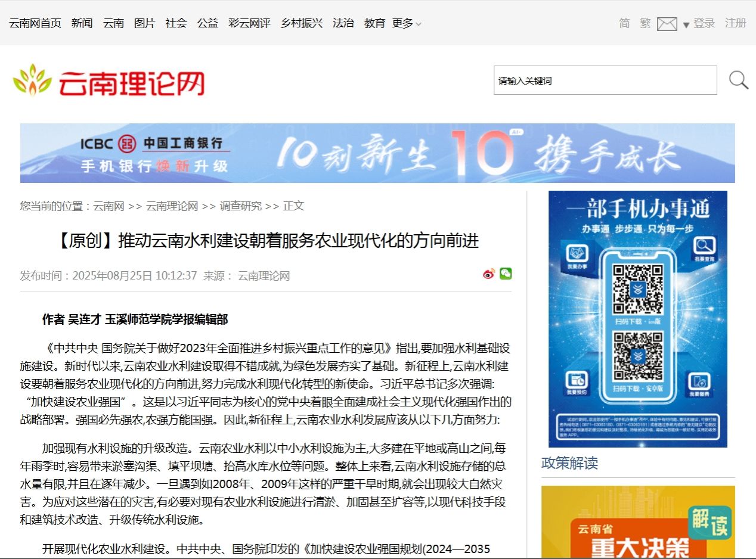Expand the 更多 navigation dropdown

(x=406, y=23)
